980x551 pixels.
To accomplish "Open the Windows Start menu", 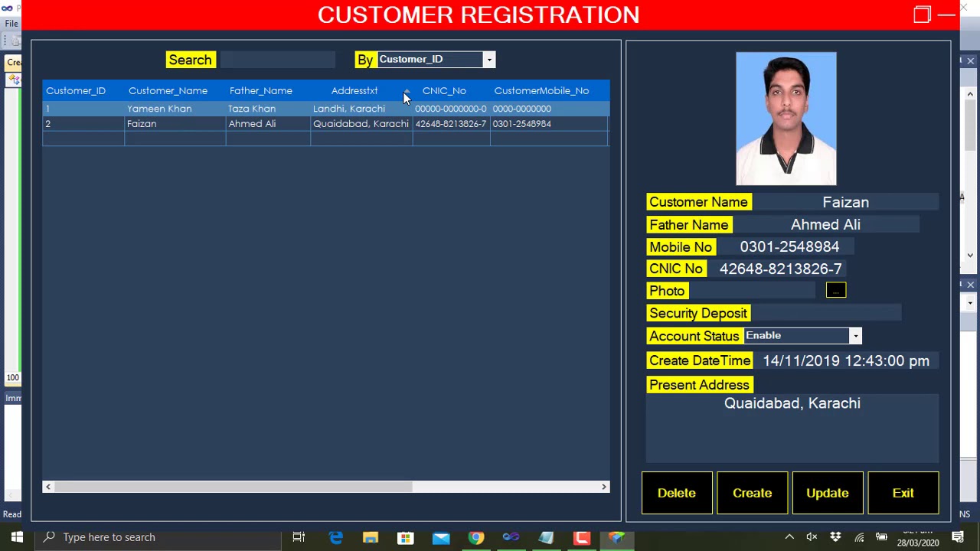I will click(x=17, y=537).
